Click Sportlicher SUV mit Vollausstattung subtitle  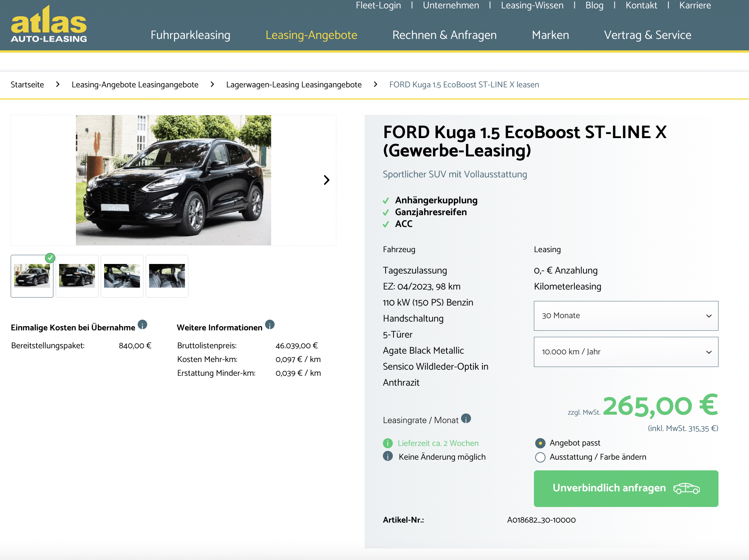(455, 174)
